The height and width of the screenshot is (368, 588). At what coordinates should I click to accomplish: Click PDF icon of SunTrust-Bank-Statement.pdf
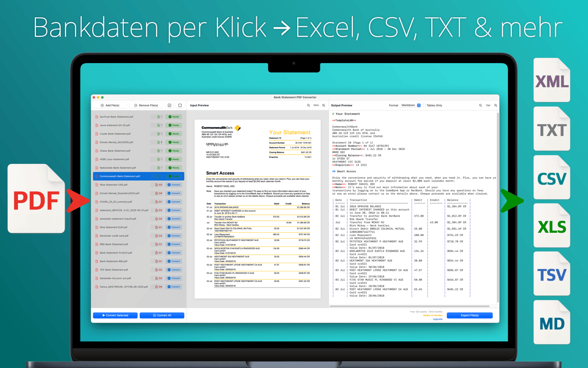(96, 117)
